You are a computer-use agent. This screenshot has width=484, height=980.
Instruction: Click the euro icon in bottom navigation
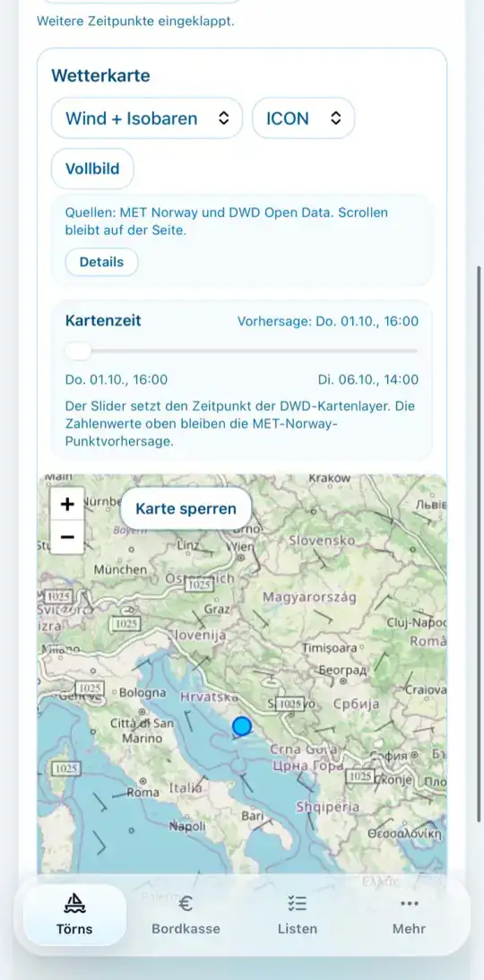[x=186, y=903]
